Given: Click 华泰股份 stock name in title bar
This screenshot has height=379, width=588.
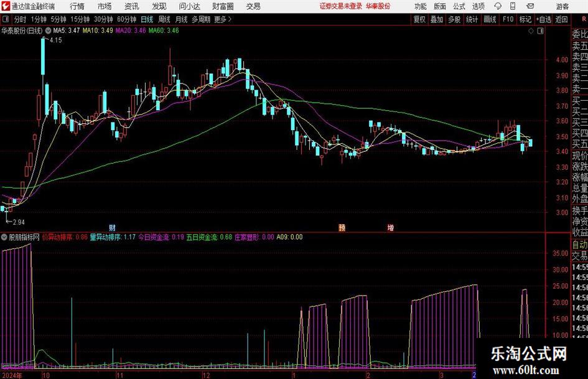Looking at the screenshot, I should 378,6.
